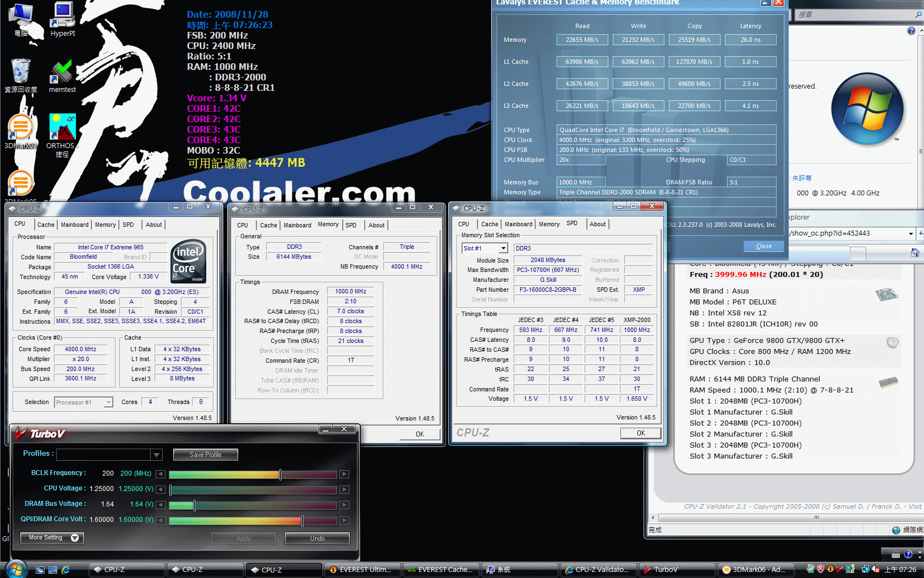Click OK in CPU-Z SPD window
Screen dimensions: 924x578
pyautogui.click(x=641, y=433)
